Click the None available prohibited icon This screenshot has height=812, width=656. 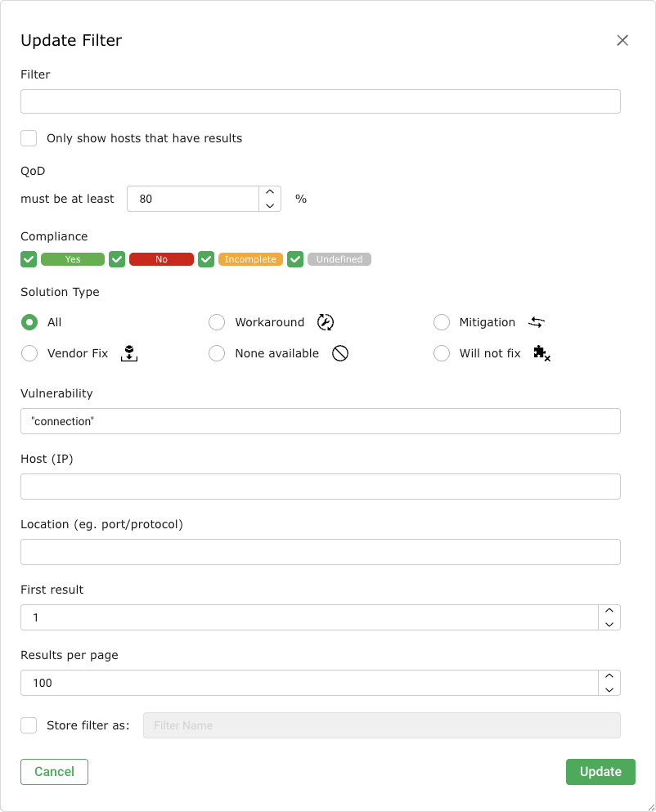340,353
